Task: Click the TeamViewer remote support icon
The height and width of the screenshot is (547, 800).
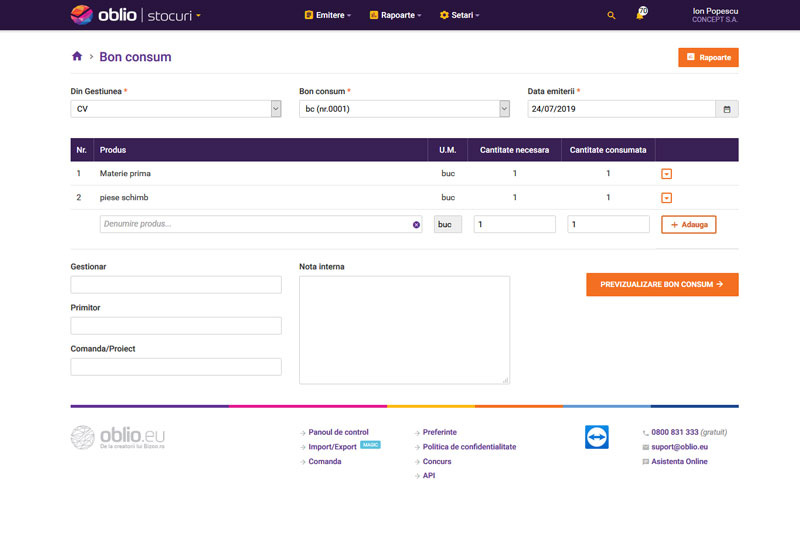Action: click(x=596, y=437)
